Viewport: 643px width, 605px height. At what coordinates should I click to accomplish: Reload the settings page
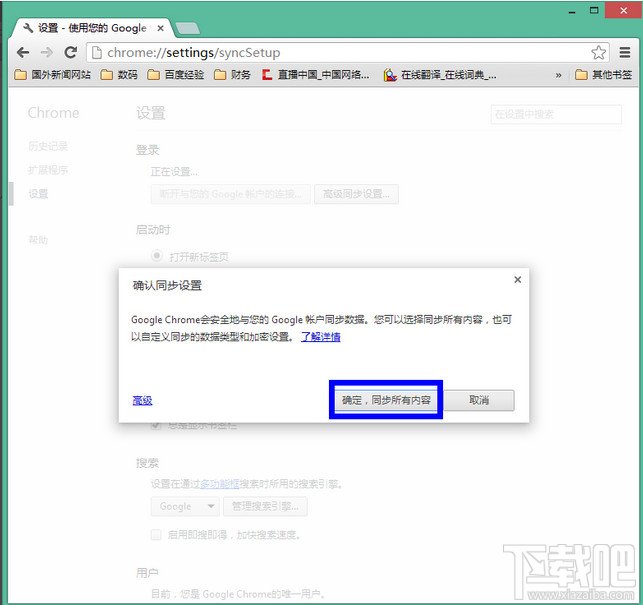(x=71, y=53)
